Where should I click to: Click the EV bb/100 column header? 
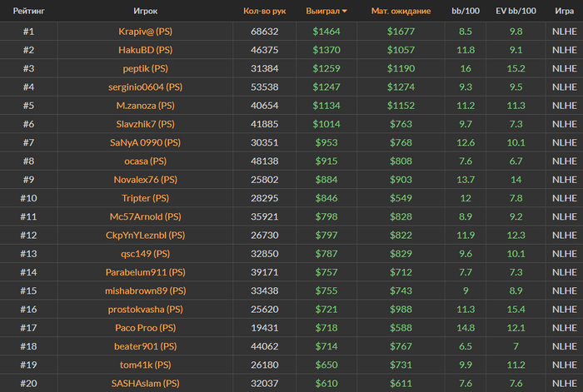[x=516, y=11]
